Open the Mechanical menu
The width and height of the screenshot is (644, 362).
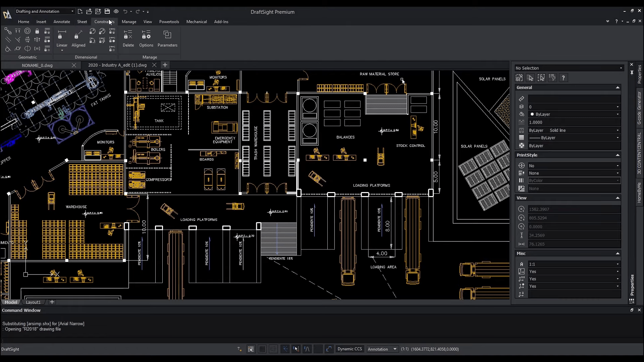[x=197, y=21]
